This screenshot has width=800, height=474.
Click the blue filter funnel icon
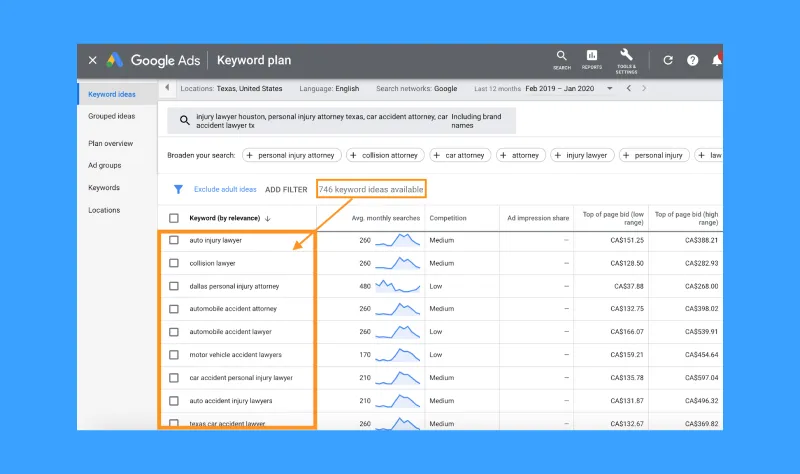[178, 189]
